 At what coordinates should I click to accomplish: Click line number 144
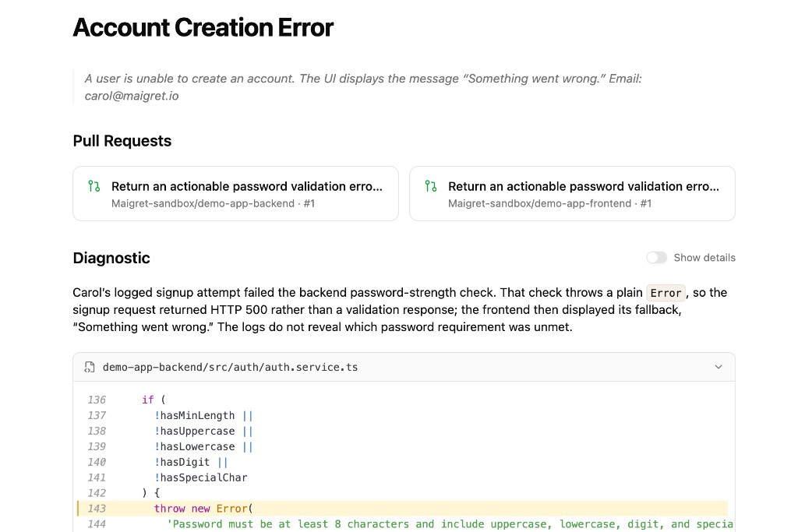tap(97, 524)
